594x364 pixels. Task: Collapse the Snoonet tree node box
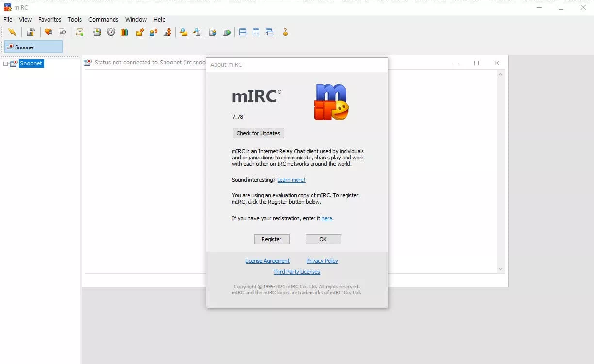[x=6, y=63]
